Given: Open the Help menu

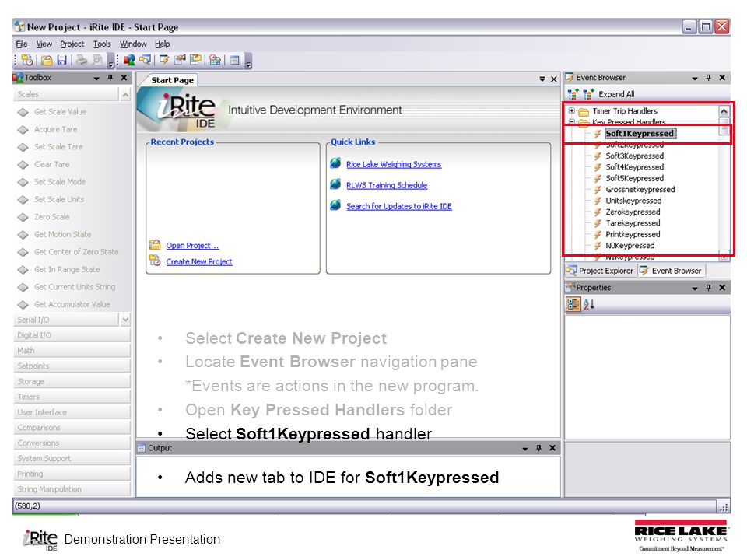Looking at the screenshot, I should (162, 44).
